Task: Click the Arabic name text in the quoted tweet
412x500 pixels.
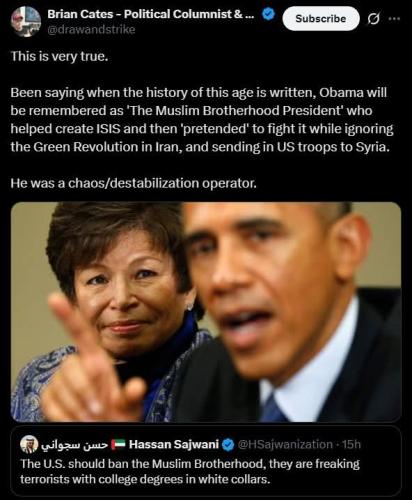Action: [x=74, y=445]
